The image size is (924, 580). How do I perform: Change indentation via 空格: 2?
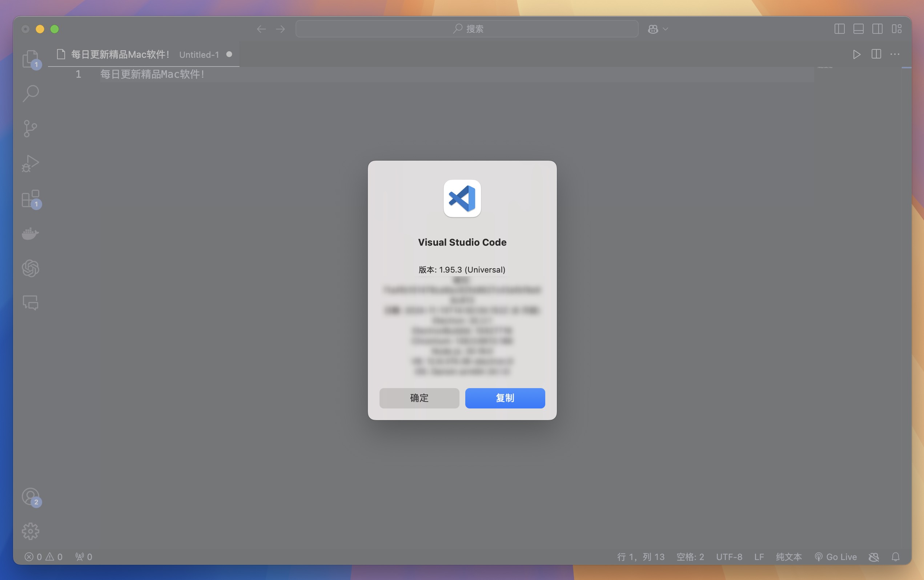coord(690,557)
